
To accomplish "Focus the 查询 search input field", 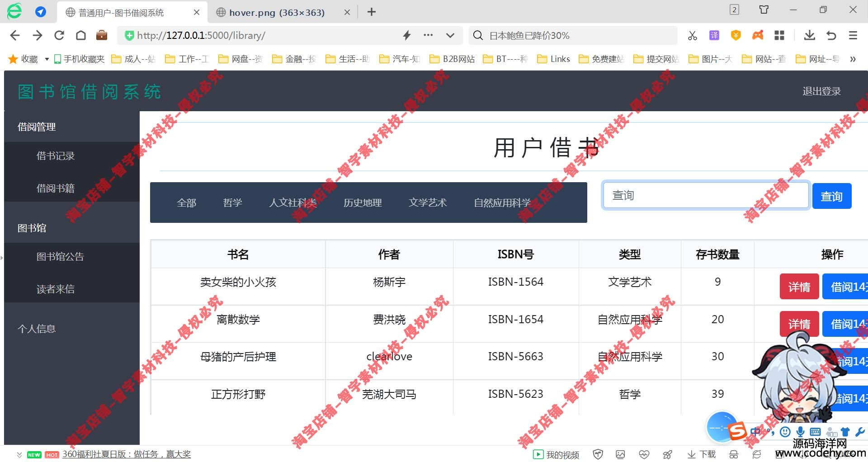I will click(x=705, y=195).
